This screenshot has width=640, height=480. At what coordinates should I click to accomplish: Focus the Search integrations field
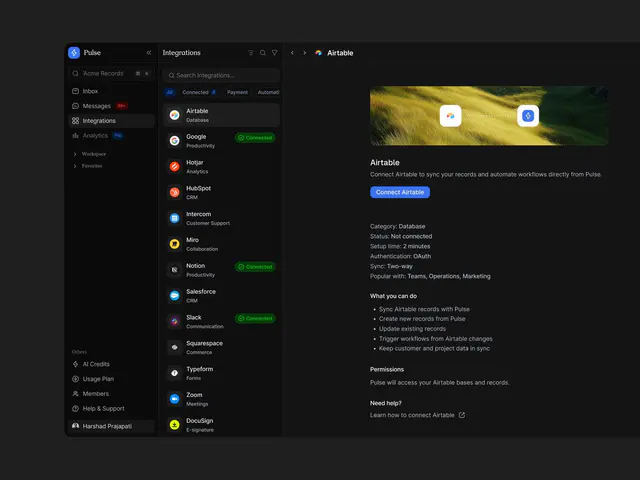[221, 76]
